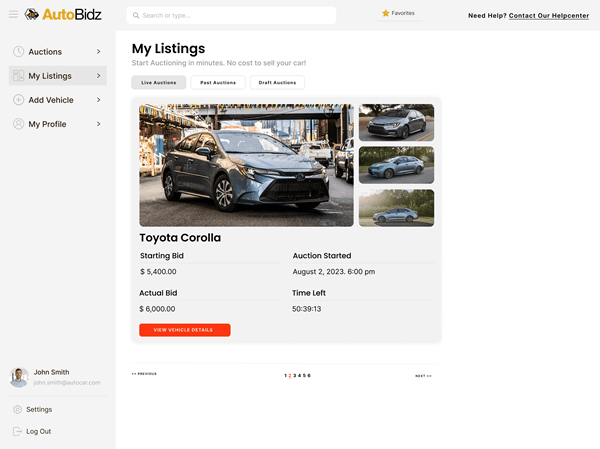This screenshot has width=600, height=449.
Task: Click View Vehicle Details button
Action: click(185, 330)
